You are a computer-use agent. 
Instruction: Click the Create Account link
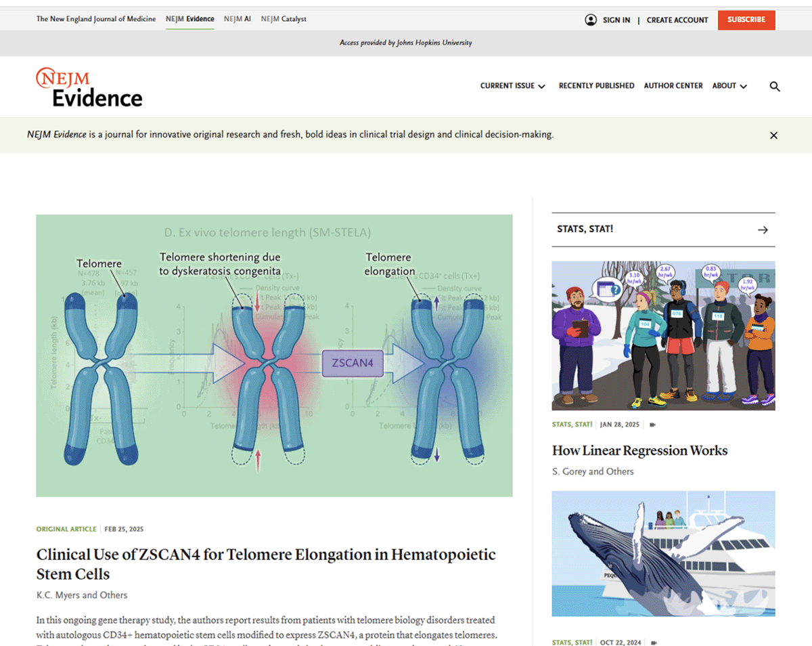pos(677,20)
